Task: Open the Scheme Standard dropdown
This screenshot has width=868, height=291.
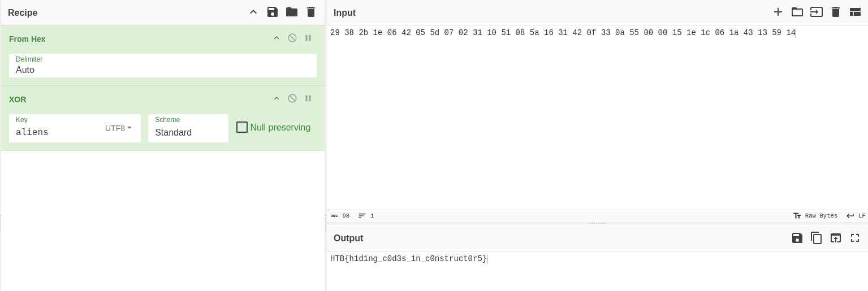Action: [x=188, y=128]
